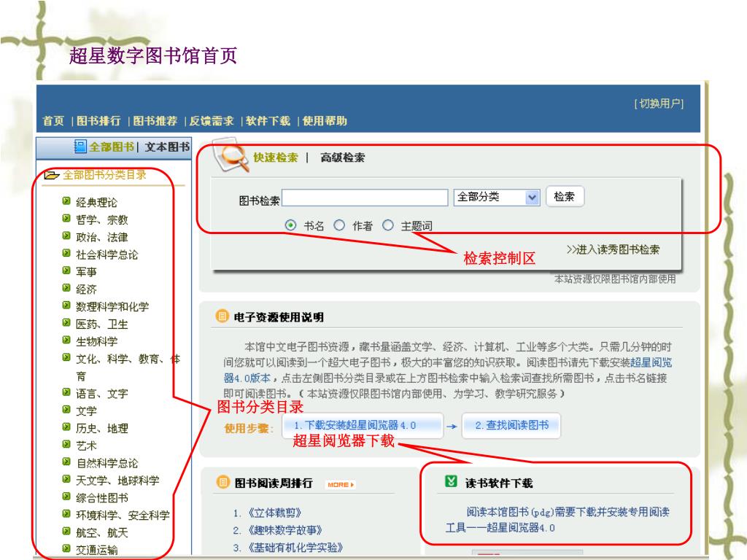Click the orange icon beside 图书阅读周排行
Screen dimensions: 747x560
tap(222, 483)
